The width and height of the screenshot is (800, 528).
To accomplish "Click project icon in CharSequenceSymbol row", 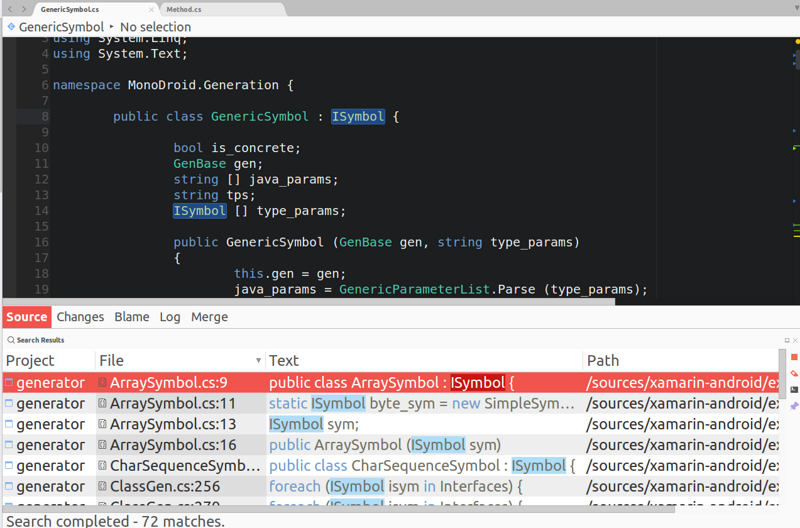I will (x=9, y=465).
